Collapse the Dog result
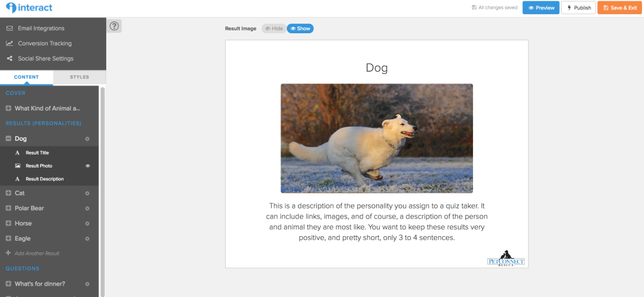This screenshot has height=297, width=644. (x=8, y=139)
